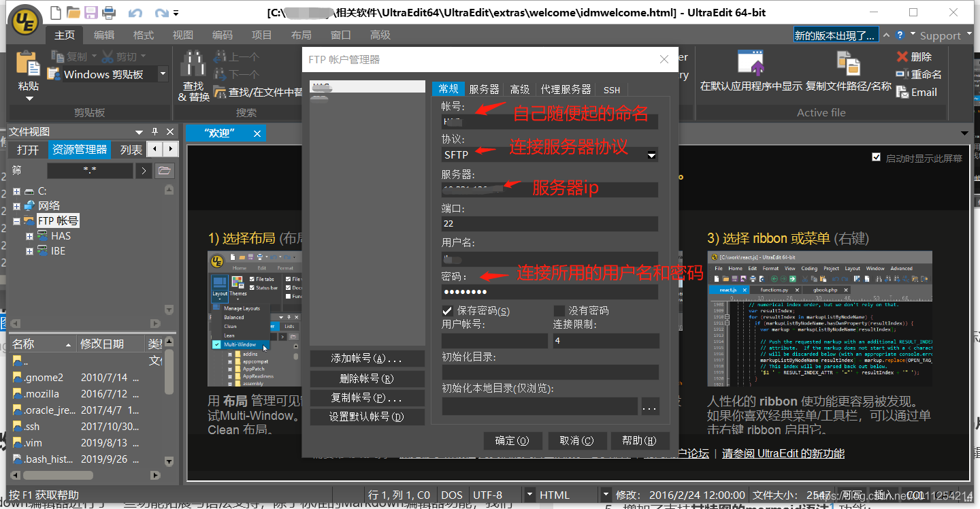Viewport: 980px width, 509px height.
Task: Toggle 启动时显示此屏幕 checkbox
Action: pyautogui.click(x=876, y=158)
